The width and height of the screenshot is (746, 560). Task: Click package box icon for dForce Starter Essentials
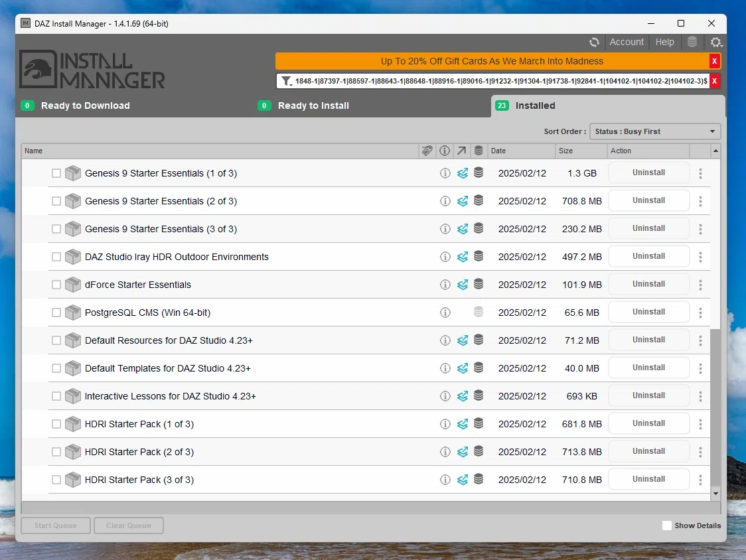pyautogui.click(x=73, y=285)
